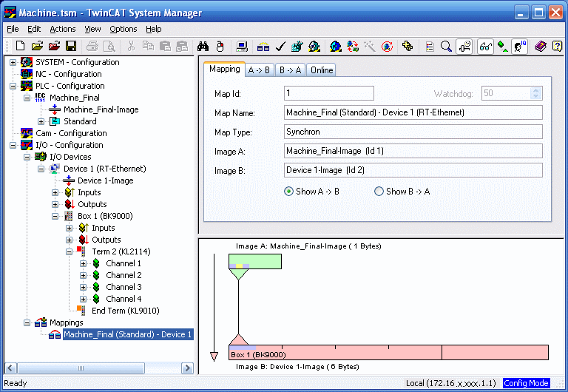Switch to the A -> B tab
The image size is (568, 392).
(260, 70)
